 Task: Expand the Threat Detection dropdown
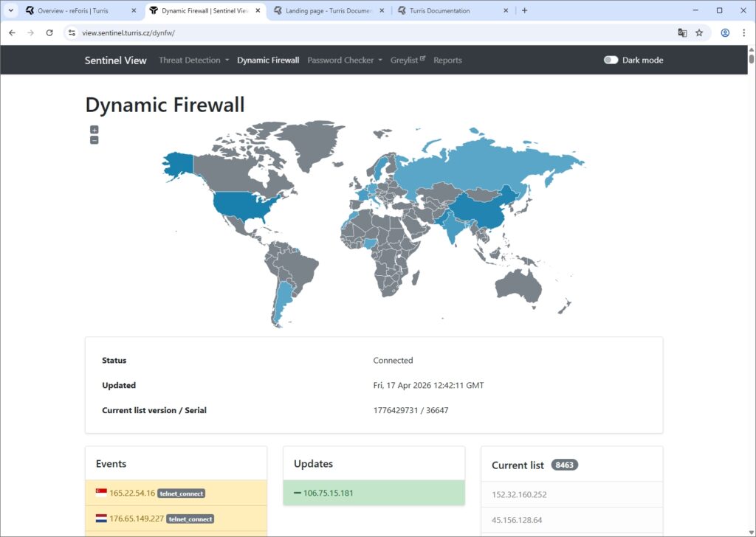[x=193, y=60]
